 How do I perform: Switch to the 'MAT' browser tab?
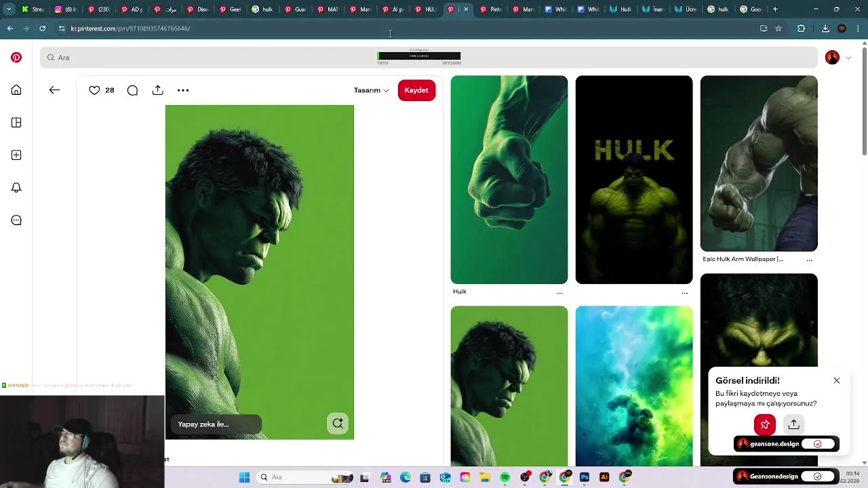328,9
